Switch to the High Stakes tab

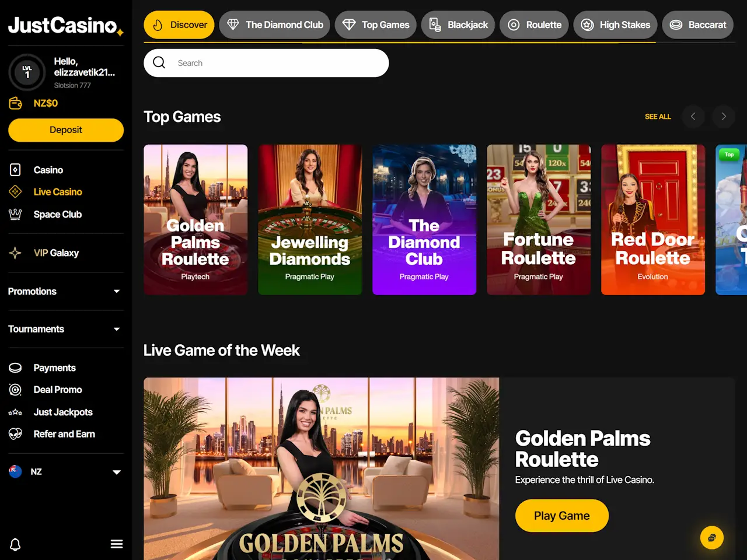point(616,24)
